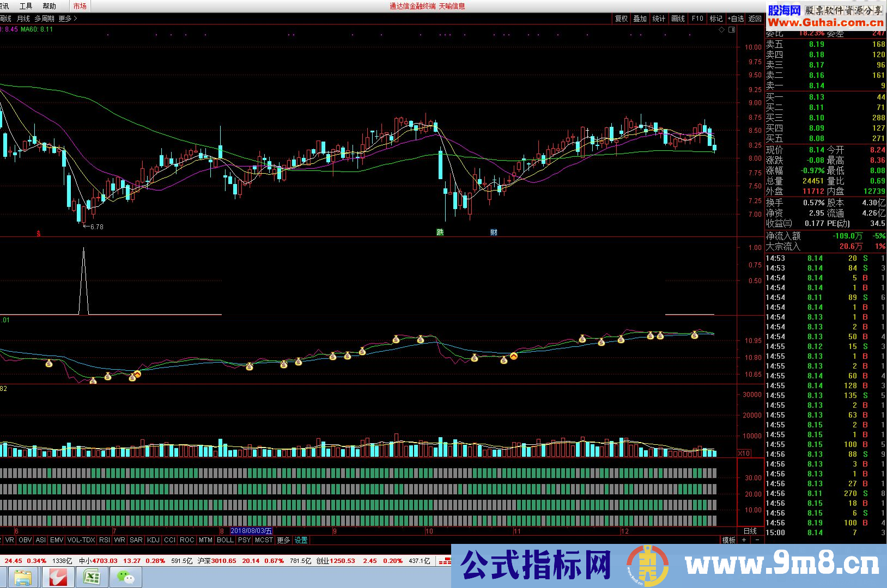Launch Excel from the taskbar

[x=92, y=576]
